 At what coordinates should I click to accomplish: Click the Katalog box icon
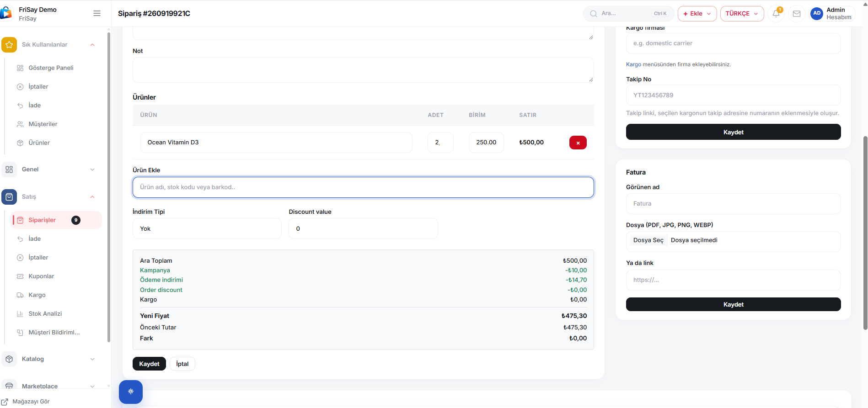(x=9, y=359)
